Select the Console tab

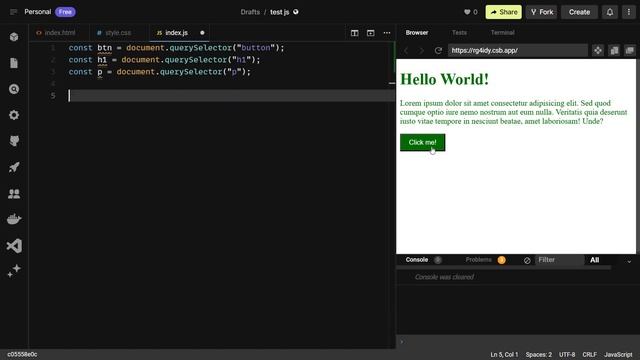point(417,260)
